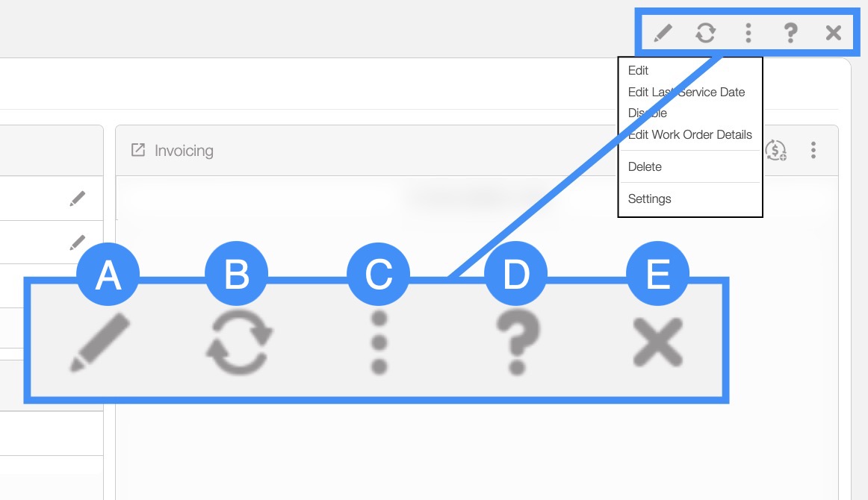
Task: Select the first "Edit" entry in the dropdown menu
Action: click(x=638, y=71)
